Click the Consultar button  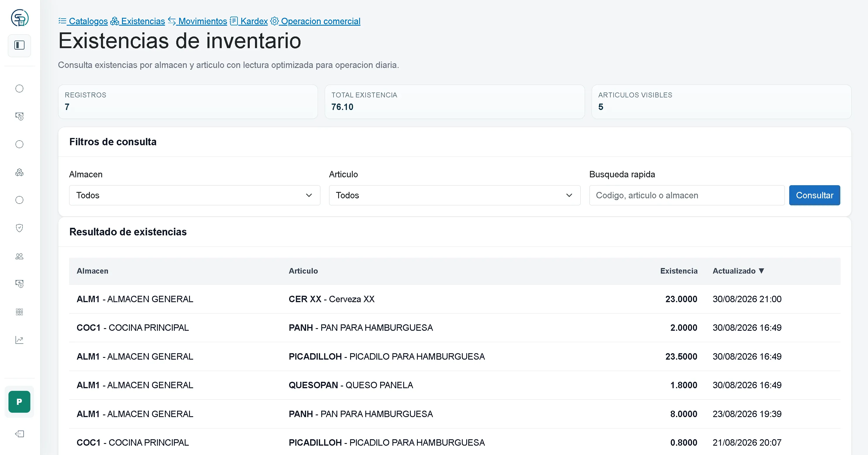[x=814, y=195]
